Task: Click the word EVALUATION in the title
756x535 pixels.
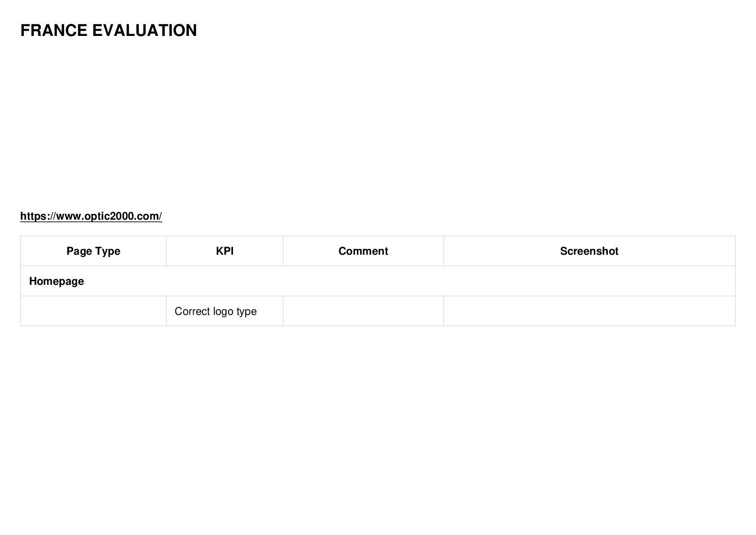Action: tap(145, 31)
